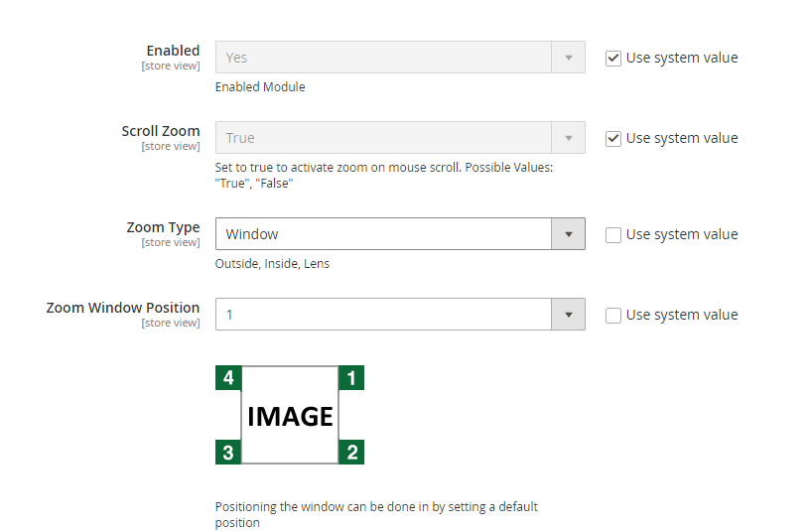
Task: Click the Zoom Window Position field label
Action: click(x=123, y=308)
